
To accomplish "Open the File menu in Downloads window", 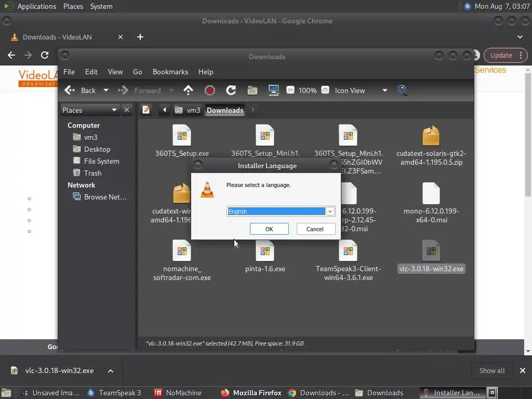I will (69, 72).
